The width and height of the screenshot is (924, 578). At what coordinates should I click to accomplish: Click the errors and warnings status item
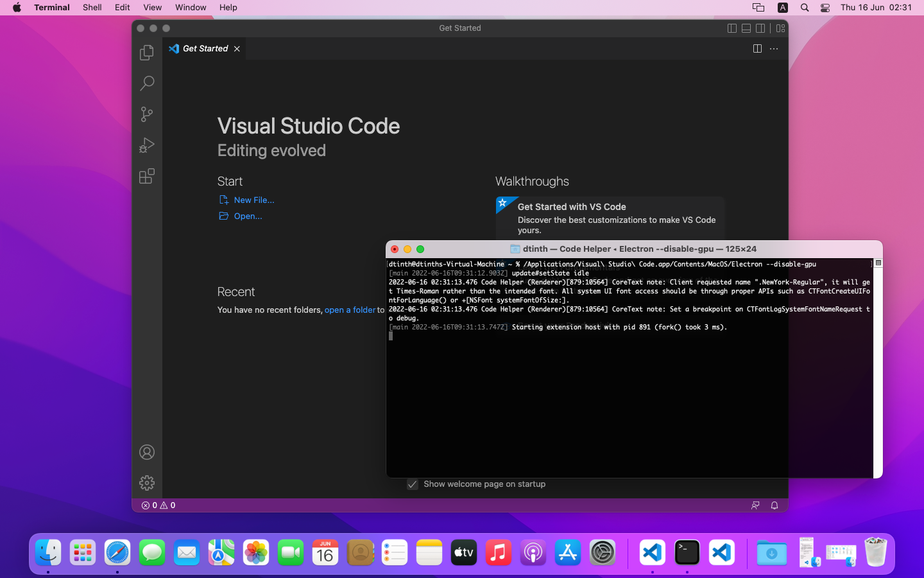tap(157, 505)
